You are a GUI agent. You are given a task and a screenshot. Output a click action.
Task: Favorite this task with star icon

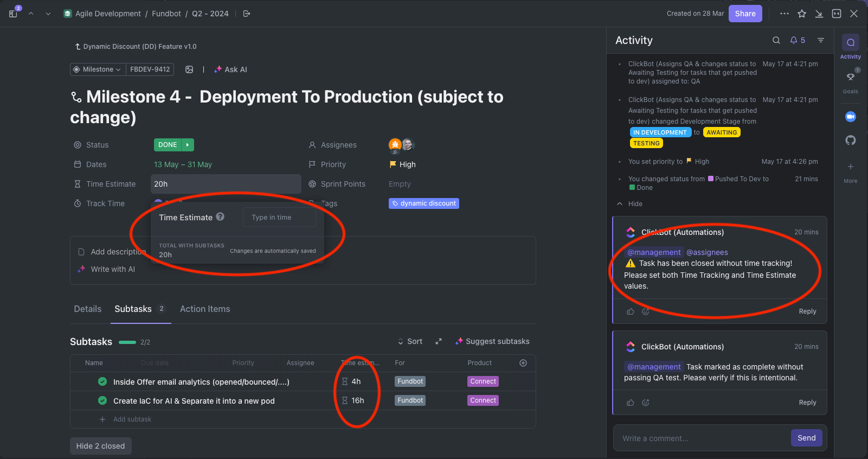pyautogui.click(x=802, y=14)
